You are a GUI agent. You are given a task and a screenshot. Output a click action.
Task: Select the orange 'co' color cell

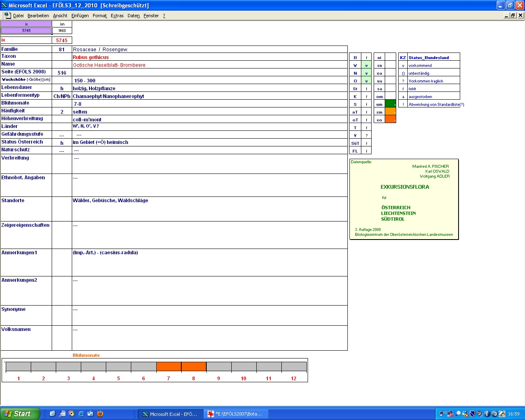(x=390, y=120)
